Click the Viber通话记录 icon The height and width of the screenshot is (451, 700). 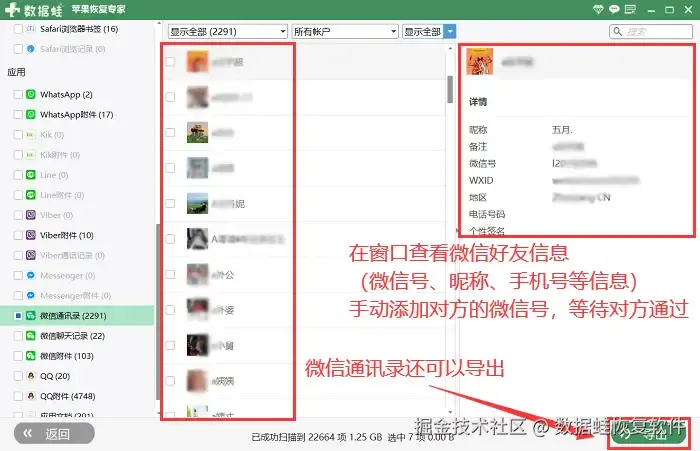point(31,255)
